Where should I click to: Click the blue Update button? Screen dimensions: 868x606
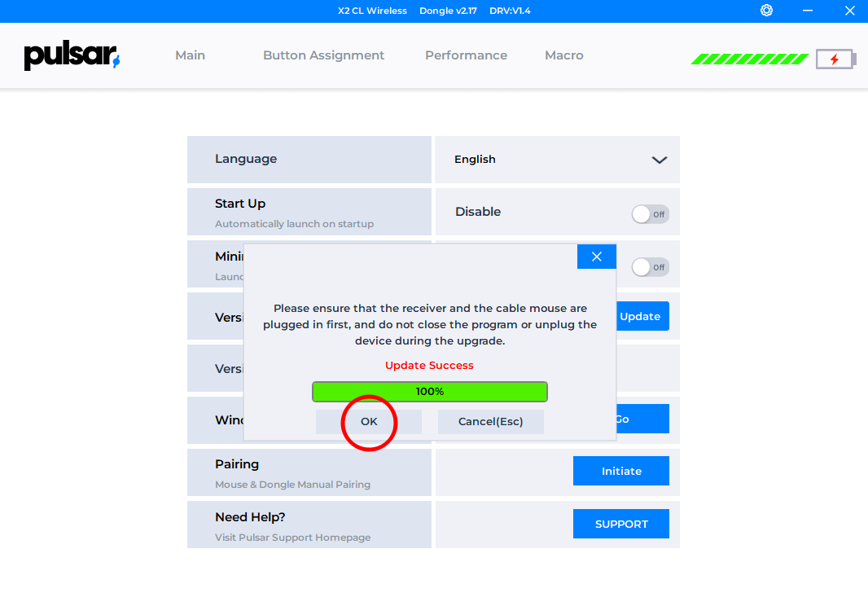642,316
